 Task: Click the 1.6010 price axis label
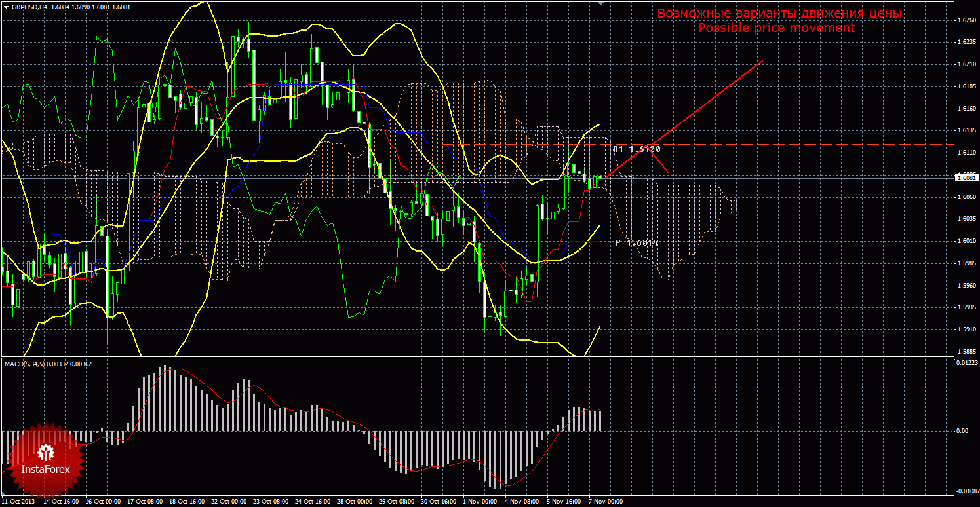966,241
